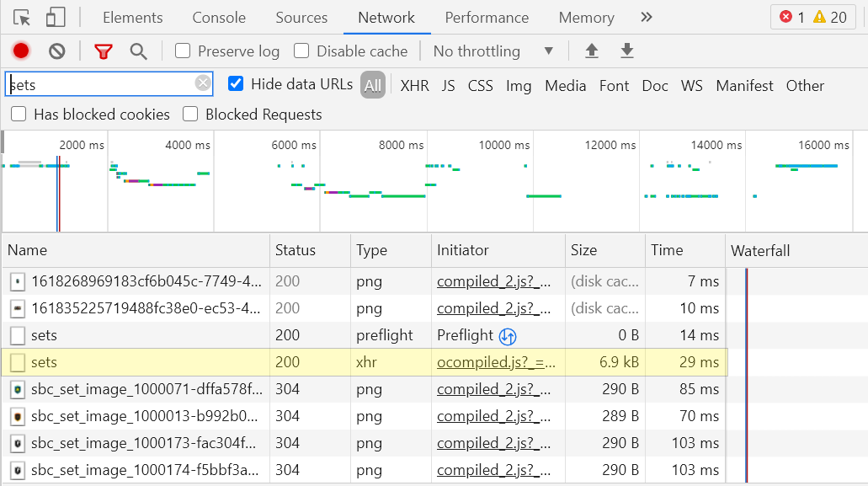Filter requests by Manifest type
Image resolution: width=868 pixels, height=486 pixels.
pos(744,86)
